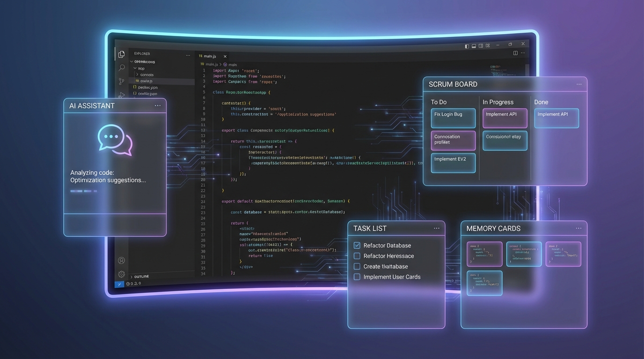Viewport: 644px width, 359px height.
Task: Switch to the main.js editor tab
Action: 210,56
